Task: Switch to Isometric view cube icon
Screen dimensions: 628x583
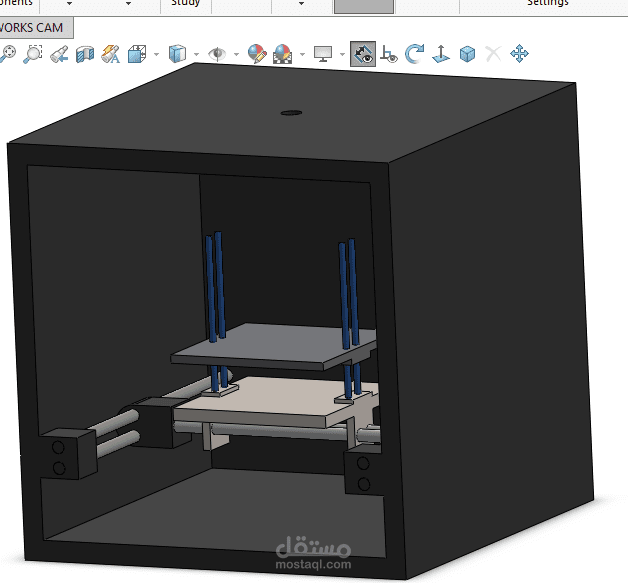Action: pos(467,54)
